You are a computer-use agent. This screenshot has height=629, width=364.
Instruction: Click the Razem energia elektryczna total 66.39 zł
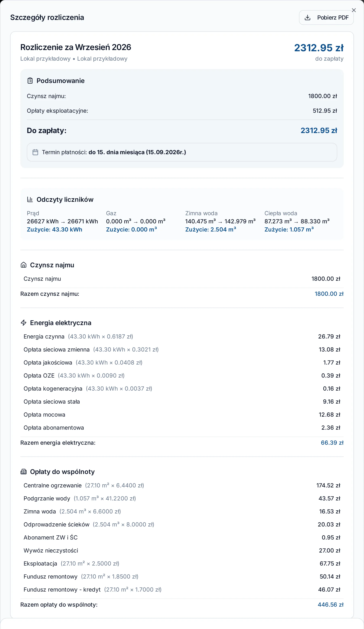click(x=332, y=442)
